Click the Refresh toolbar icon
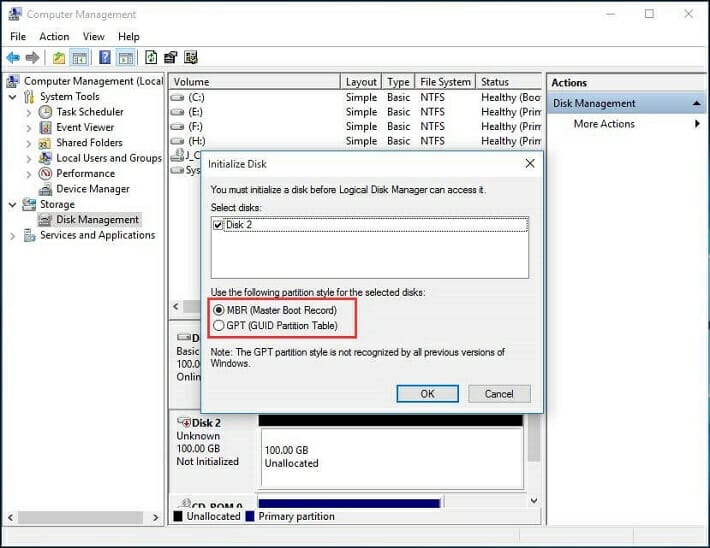 tap(151, 58)
